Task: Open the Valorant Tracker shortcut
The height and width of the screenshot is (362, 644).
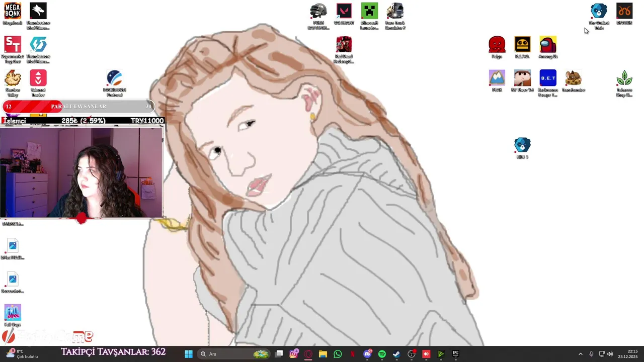Action: pyautogui.click(x=38, y=83)
